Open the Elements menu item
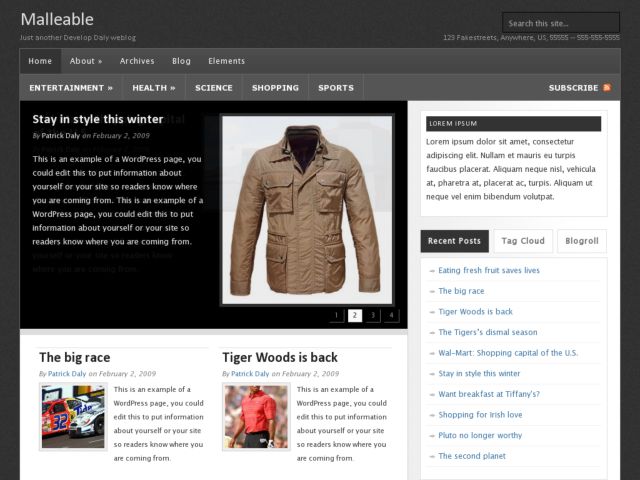Viewport: 640px width, 480px height. 227,61
